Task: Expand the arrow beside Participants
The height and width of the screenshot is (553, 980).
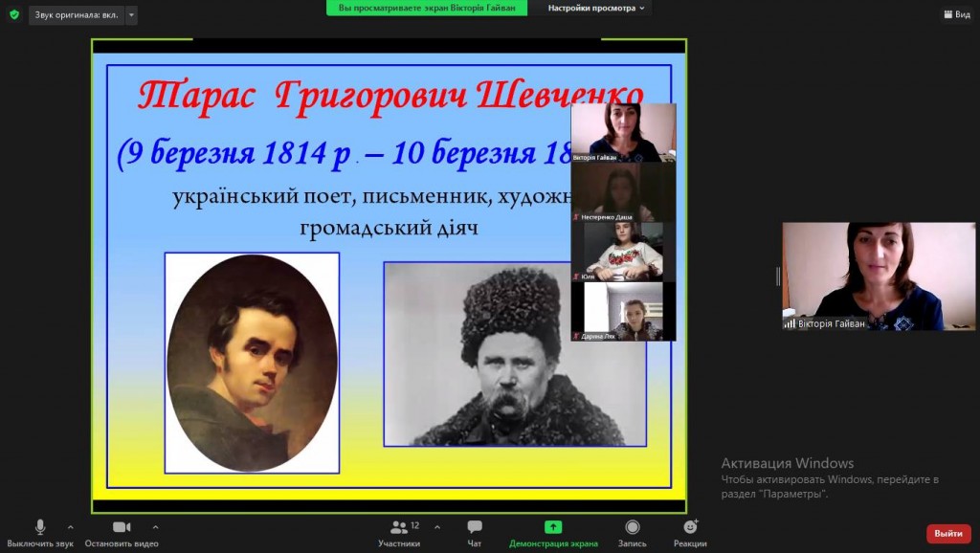Action: tap(437, 526)
